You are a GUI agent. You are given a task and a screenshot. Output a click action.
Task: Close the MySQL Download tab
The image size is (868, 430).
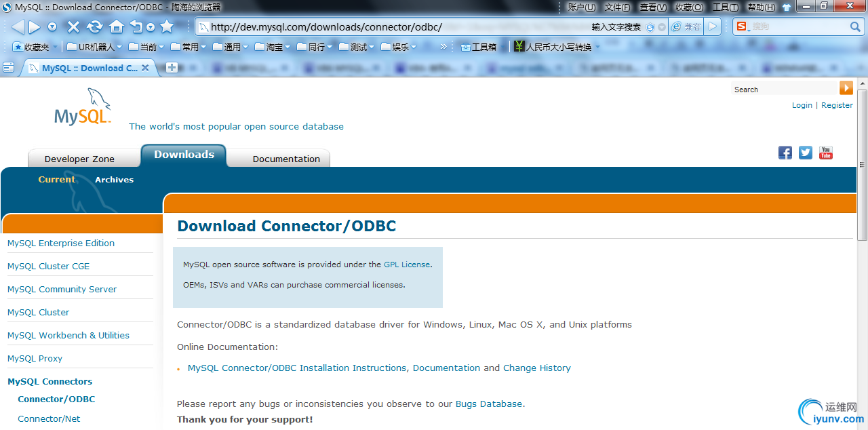(x=145, y=68)
